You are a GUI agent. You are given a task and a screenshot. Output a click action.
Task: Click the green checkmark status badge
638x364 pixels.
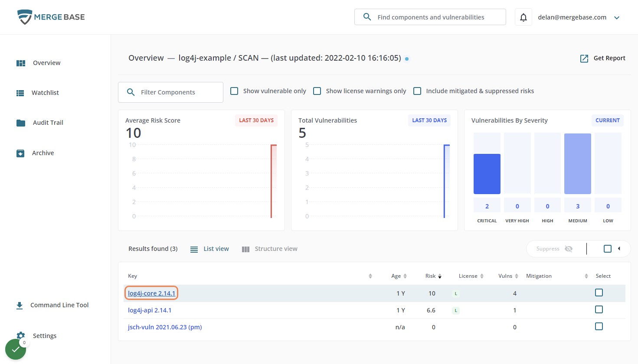(16, 349)
